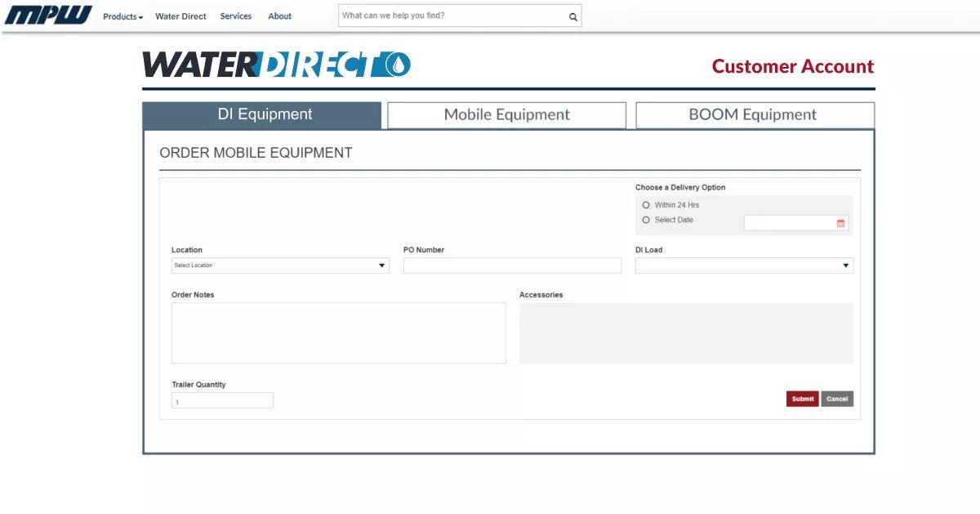Open the Select Location dropdown
The width and height of the screenshot is (980, 514).
coord(279,266)
